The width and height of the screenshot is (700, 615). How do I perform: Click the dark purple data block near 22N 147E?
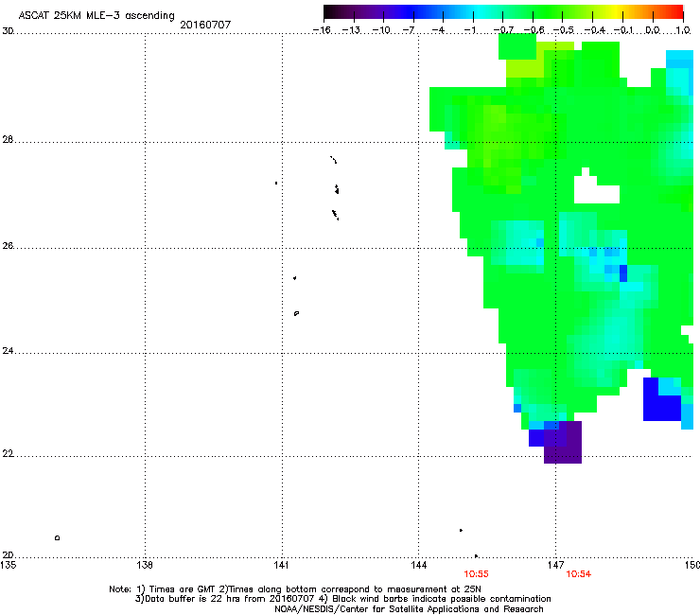(563, 442)
